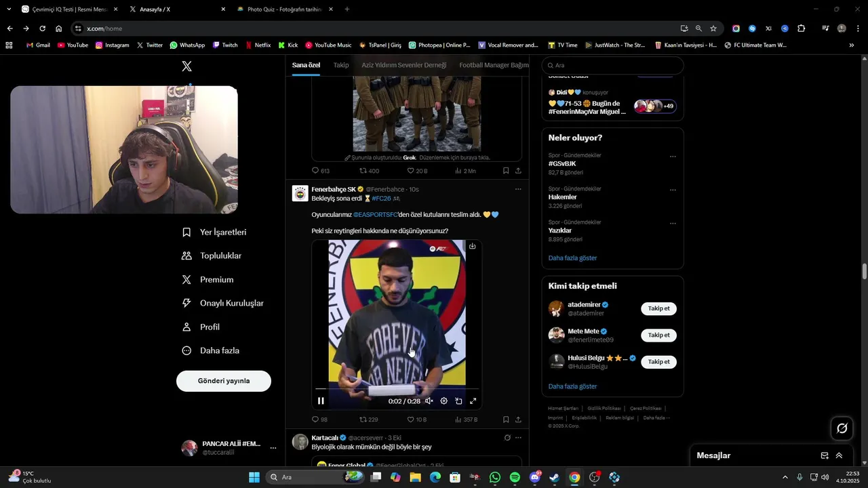Open more options on Fenerbahçe SK post
Screen dimensions: 868x488
pos(518,189)
